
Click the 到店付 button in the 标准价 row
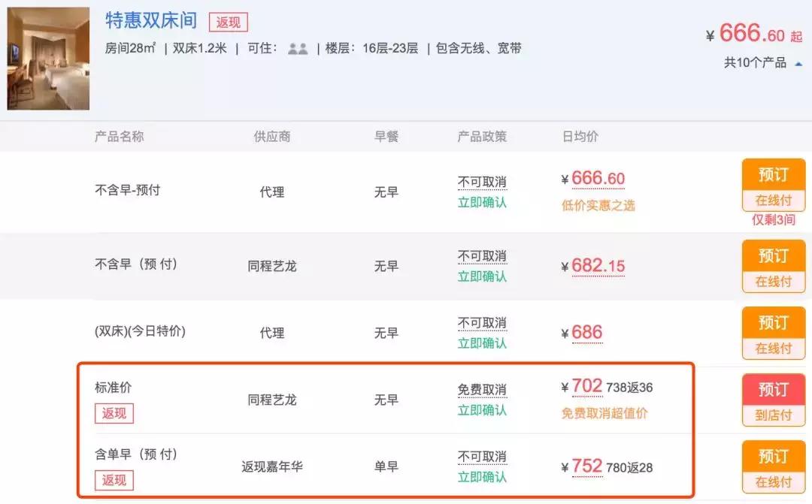point(774,414)
